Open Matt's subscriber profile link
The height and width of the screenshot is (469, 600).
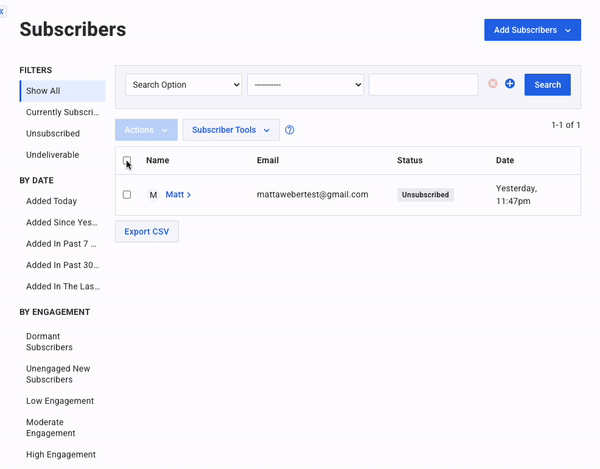tap(177, 195)
